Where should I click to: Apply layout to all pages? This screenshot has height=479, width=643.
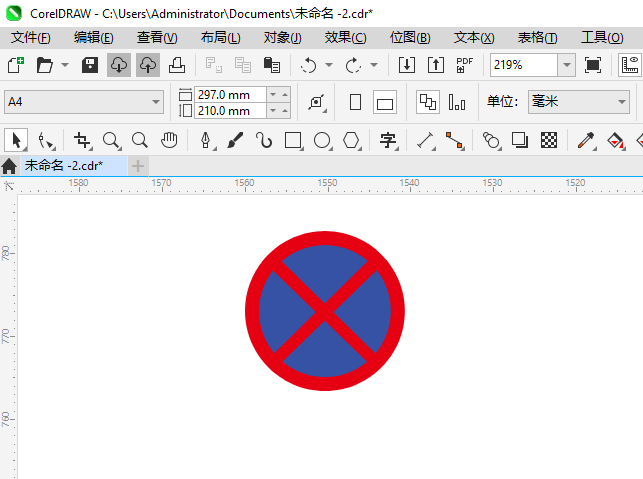coord(428,102)
